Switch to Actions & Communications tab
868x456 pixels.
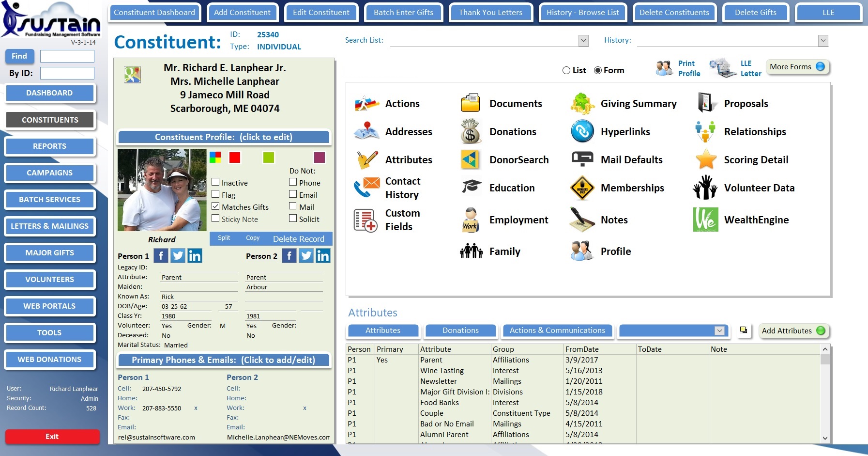(557, 330)
